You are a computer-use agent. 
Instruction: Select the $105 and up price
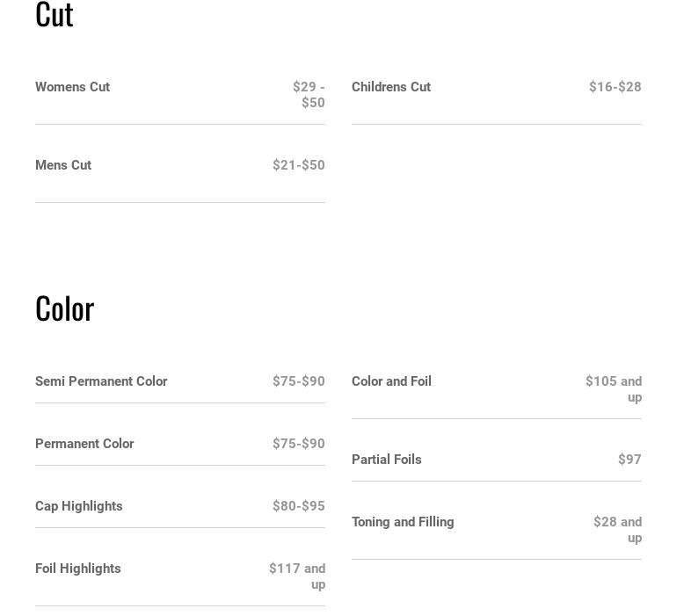pyautogui.click(x=614, y=388)
